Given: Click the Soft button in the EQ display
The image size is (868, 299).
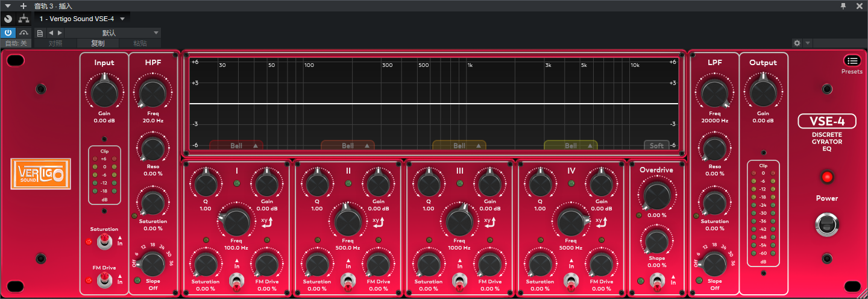Looking at the screenshot, I should (656, 145).
